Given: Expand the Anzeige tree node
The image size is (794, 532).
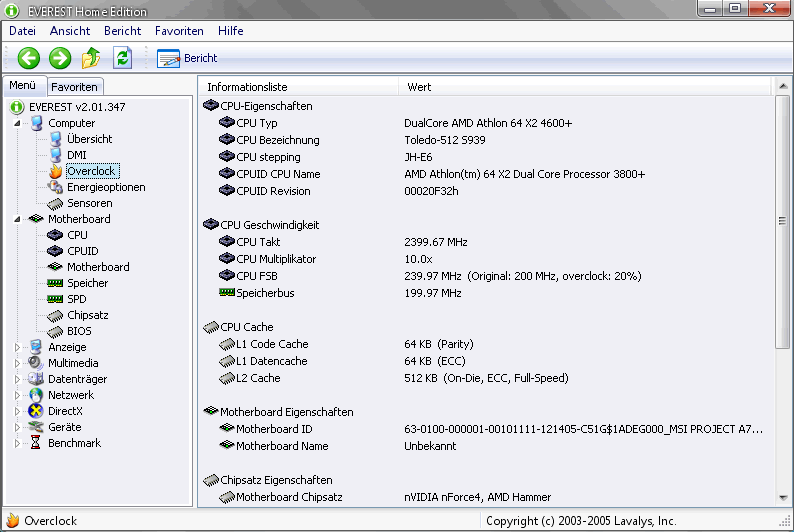Looking at the screenshot, I should [x=17, y=347].
